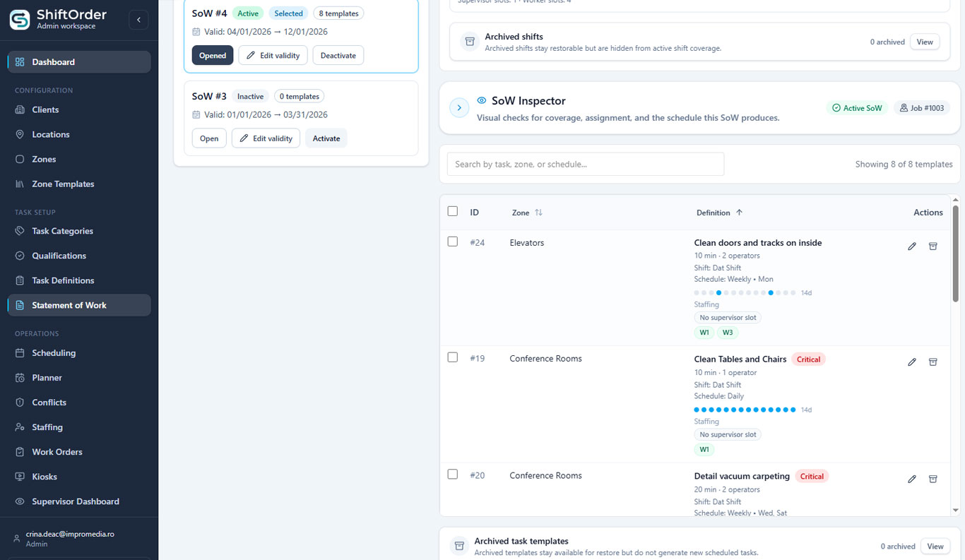The width and height of the screenshot is (965, 560).
Task: Activate SoW #3
Action: (326, 138)
